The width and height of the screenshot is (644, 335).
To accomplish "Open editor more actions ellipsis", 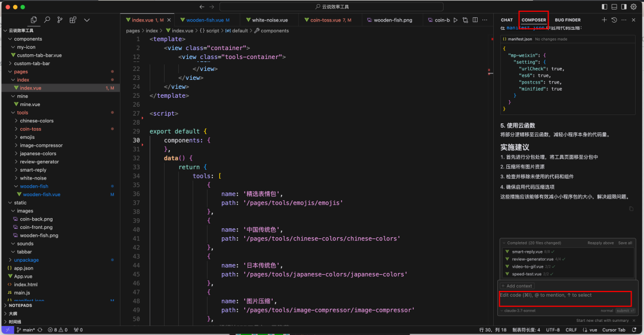I will [x=485, y=20].
